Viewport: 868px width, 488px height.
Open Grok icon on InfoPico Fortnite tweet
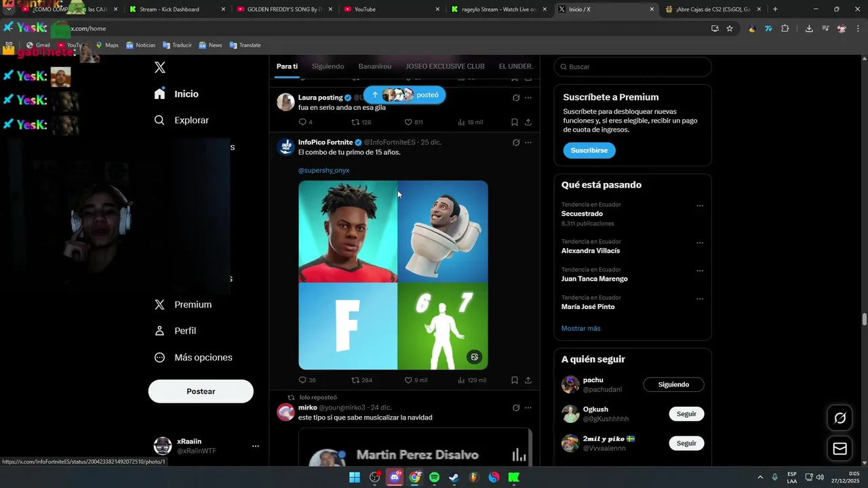point(516,142)
